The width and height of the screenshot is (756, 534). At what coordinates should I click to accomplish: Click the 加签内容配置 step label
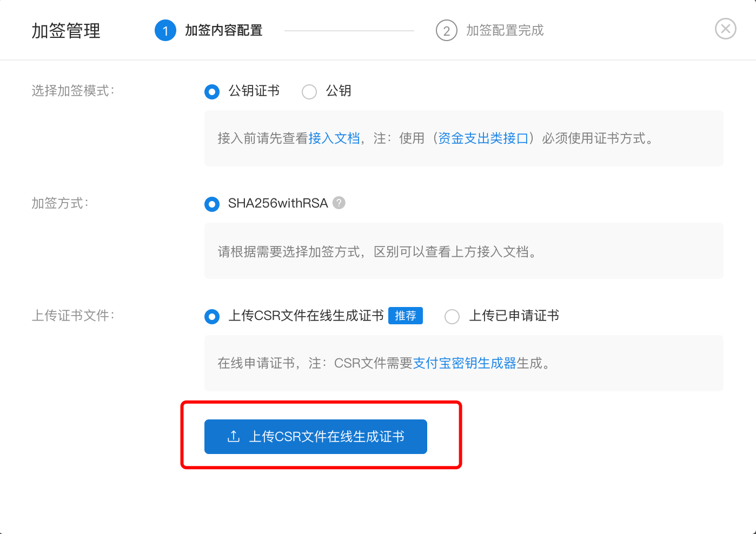tap(224, 30)
